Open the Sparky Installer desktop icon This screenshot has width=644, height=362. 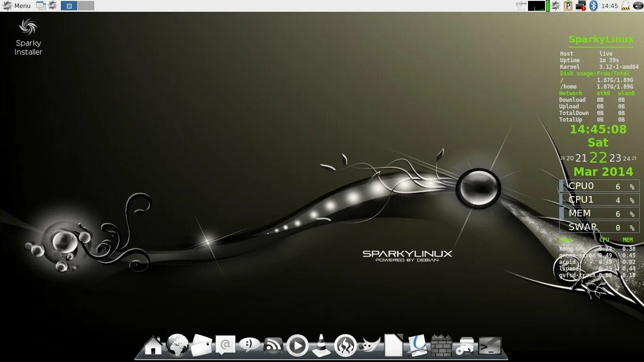(28, 37)
